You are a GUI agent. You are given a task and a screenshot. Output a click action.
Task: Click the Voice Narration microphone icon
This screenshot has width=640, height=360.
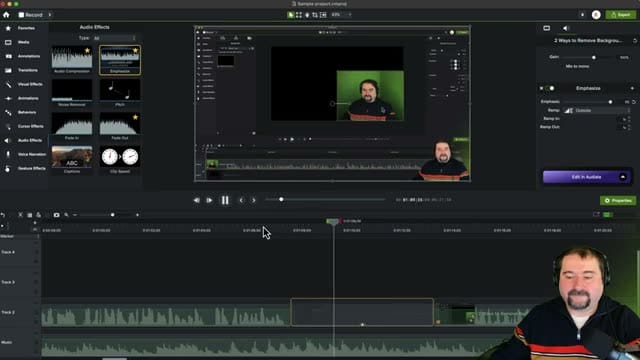(8, 154)
